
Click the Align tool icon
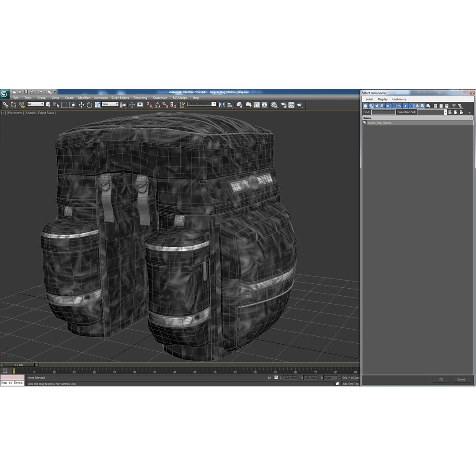pos(231,105)
